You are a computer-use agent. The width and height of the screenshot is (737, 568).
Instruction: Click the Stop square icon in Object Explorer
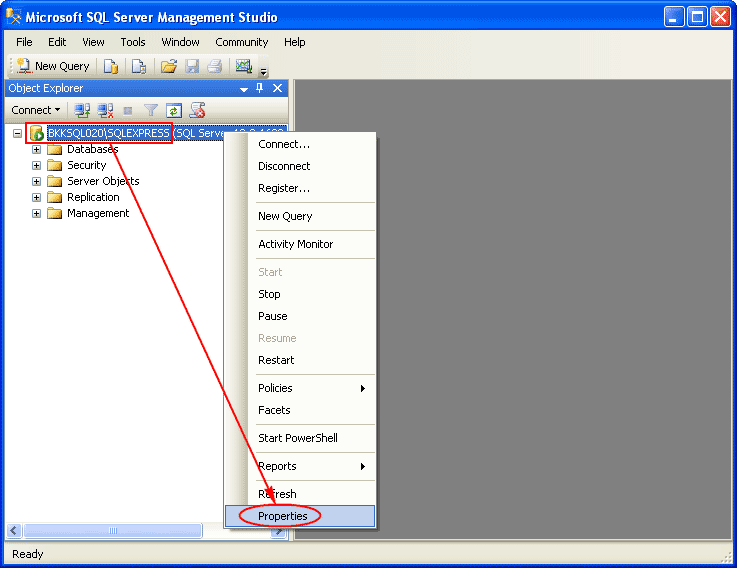tap(128, 111)
